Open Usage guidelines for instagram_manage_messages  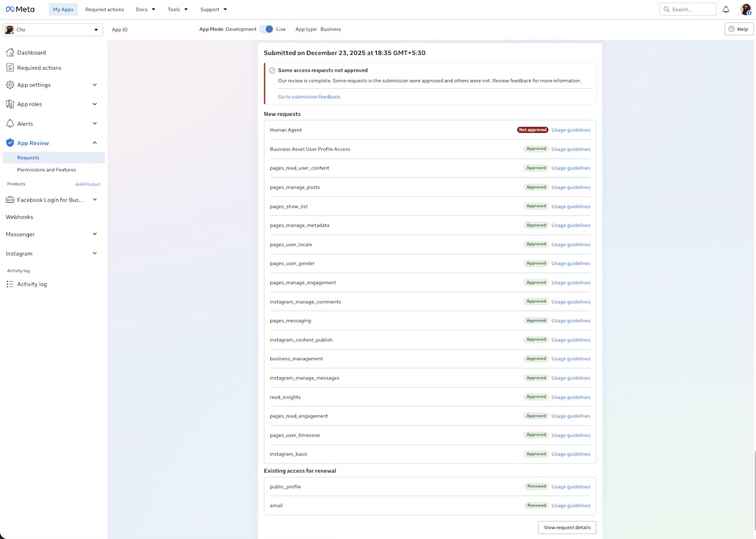571,378
